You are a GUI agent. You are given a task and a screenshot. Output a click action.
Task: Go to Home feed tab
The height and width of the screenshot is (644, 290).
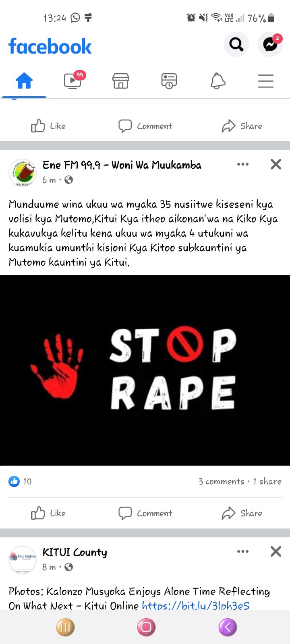pos(24,80)
